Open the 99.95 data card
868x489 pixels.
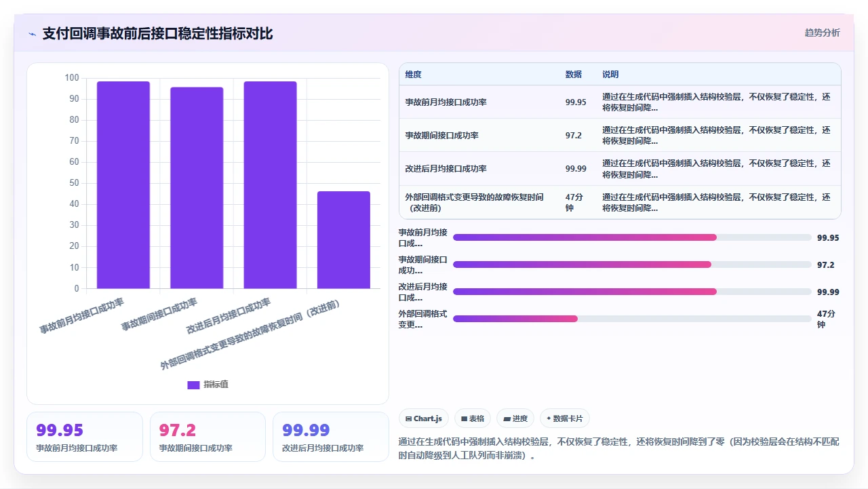coord(85,437)
